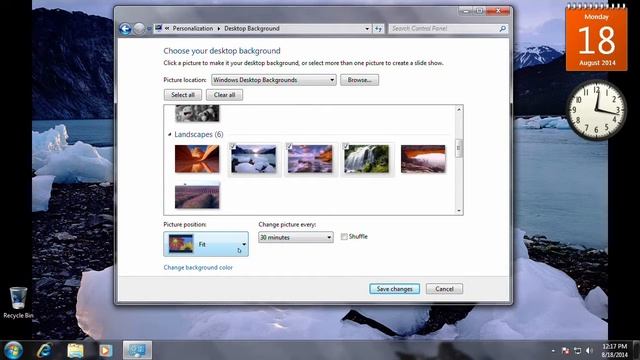
Task: Click the Action Center flag icon
Action: 565,351
